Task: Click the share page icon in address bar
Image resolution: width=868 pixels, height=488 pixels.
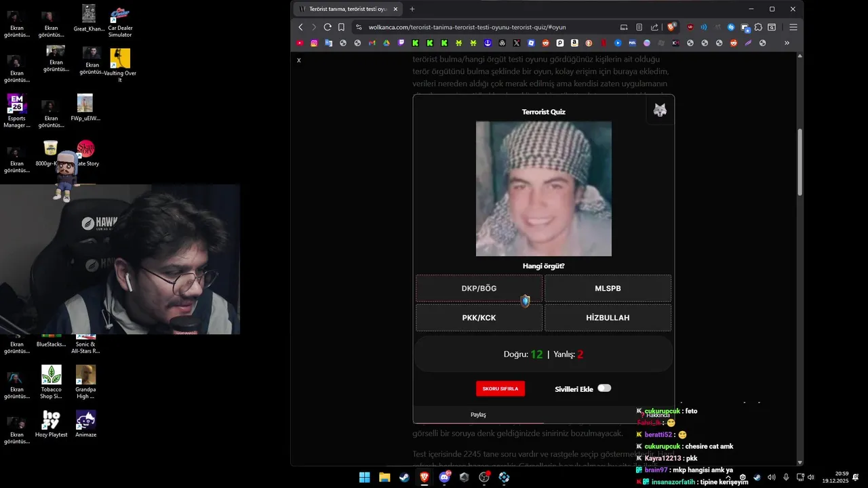Action: pos(654,27)
